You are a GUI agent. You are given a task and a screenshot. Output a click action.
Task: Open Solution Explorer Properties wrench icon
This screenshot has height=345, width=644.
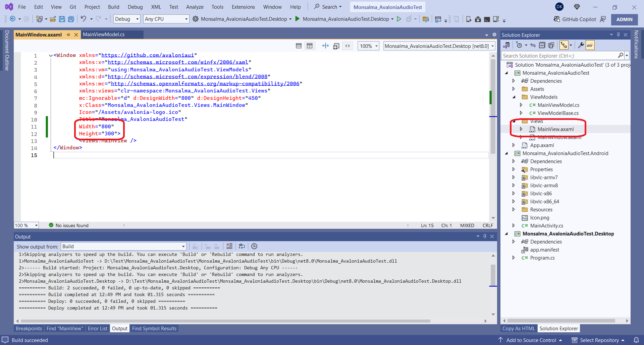581,45
